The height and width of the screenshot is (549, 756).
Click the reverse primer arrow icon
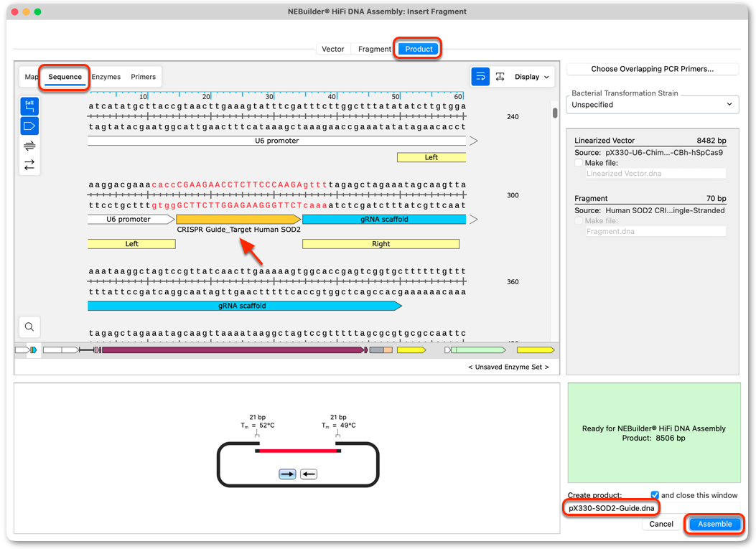tap(309, 474)
